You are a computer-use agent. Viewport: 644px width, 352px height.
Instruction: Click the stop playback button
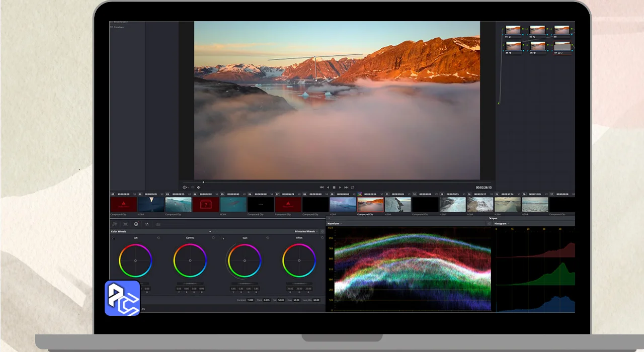click(334, 188)
